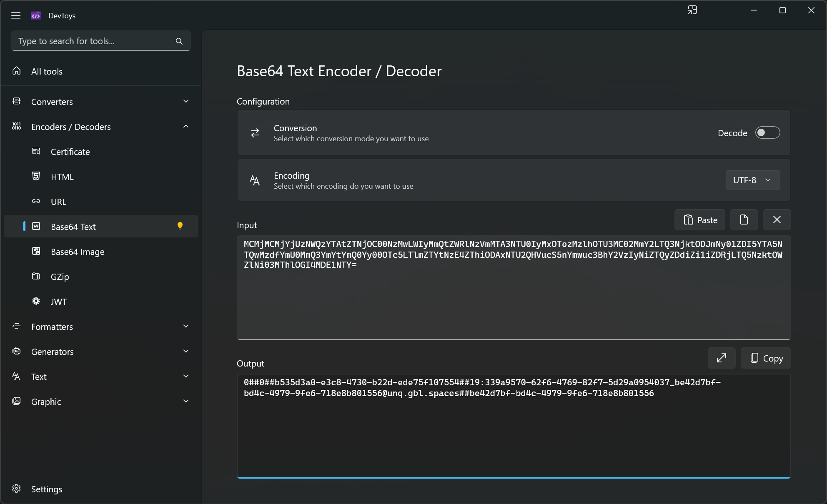This screenshot has height=504, width=827.
Task: Switch to compact overlay mode icon
Action: click(x=692, y=10)
